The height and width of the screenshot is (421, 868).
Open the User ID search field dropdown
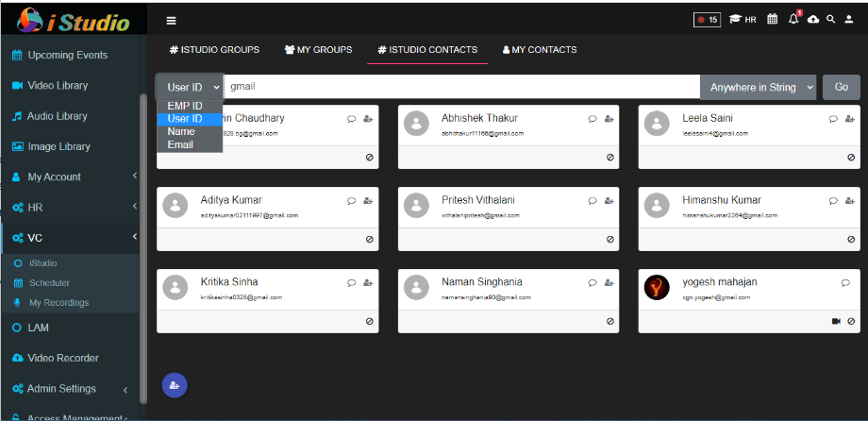[190, 87]
